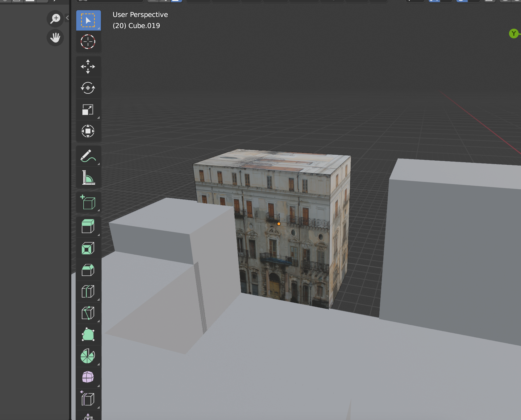Click the Add Cube tool
This screenshot has height=420, width=521.
(88, 202)
